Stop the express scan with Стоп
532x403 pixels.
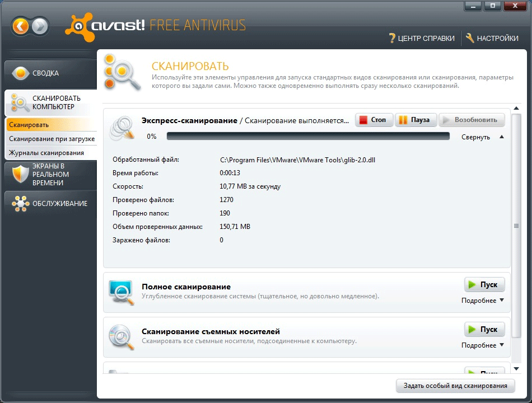pyautogui.click(x=374, y=120)
